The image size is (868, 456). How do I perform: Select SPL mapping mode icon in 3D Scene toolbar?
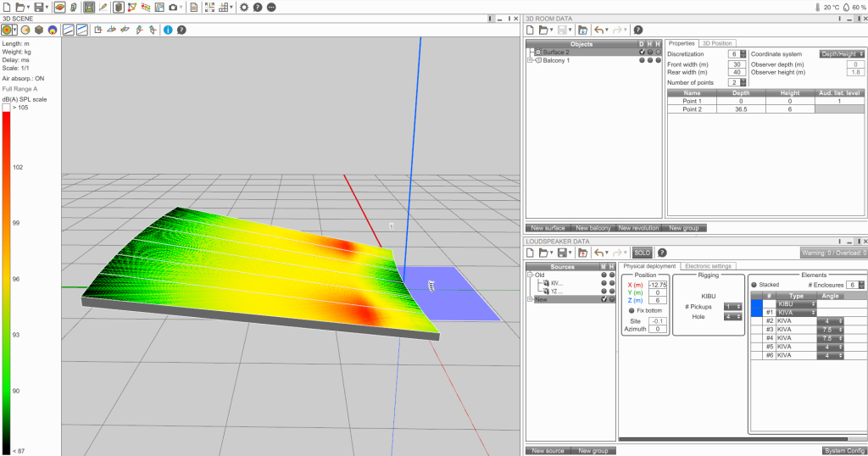pyautogui.click(x=7, y=30)
